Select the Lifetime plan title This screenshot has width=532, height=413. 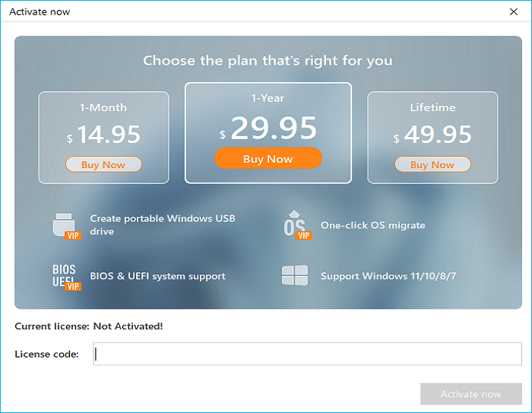pyautogui.click(x=432, y=107)
